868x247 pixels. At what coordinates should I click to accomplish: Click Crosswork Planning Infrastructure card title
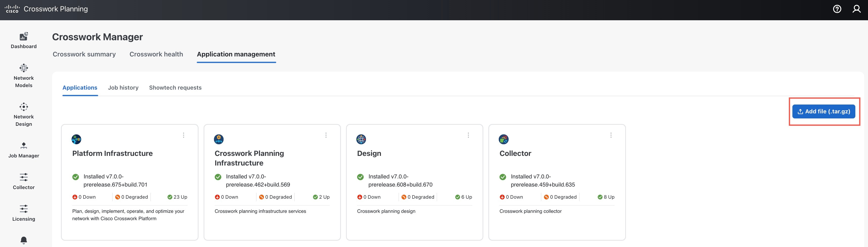click(249, 158)
